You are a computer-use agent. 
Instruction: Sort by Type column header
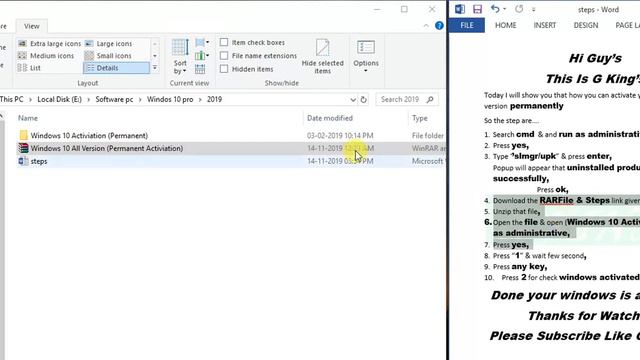pos(420,118)
